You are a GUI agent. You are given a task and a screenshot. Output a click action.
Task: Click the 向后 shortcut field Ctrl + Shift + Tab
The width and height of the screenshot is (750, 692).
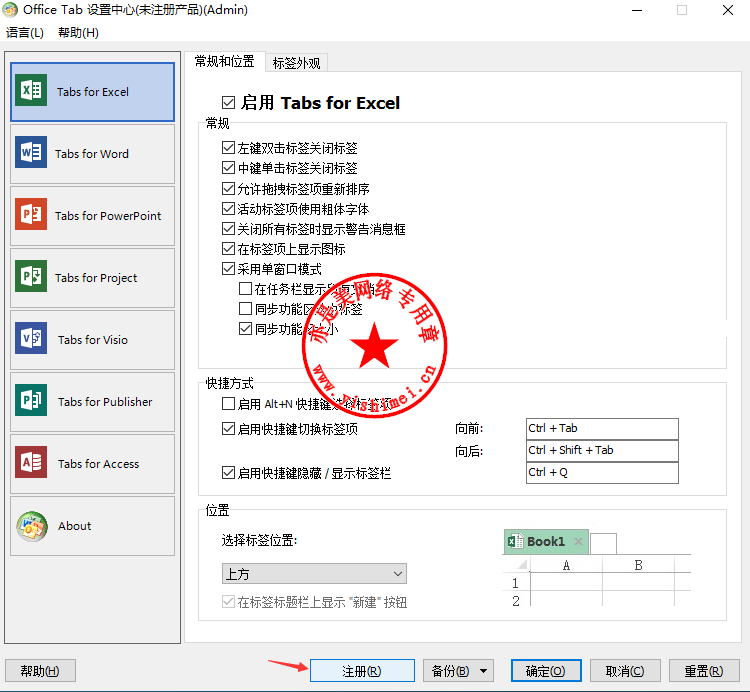[x=602, y=450]
